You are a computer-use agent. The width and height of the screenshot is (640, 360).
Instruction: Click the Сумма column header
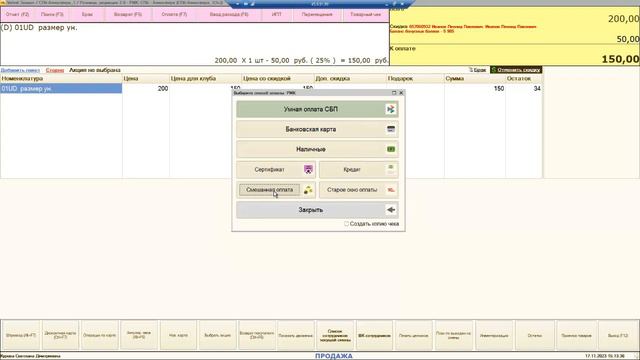click(x=475, y=78)
